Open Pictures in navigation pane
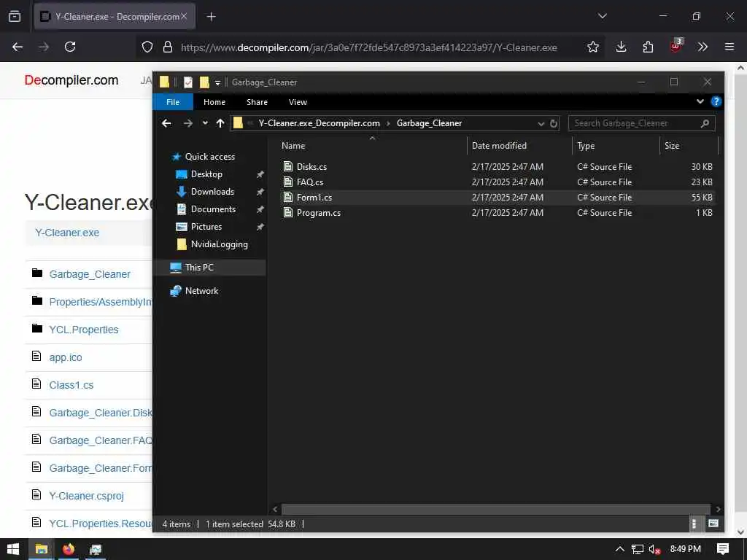This screenshot has width=747, height=560. pos(206,227)
